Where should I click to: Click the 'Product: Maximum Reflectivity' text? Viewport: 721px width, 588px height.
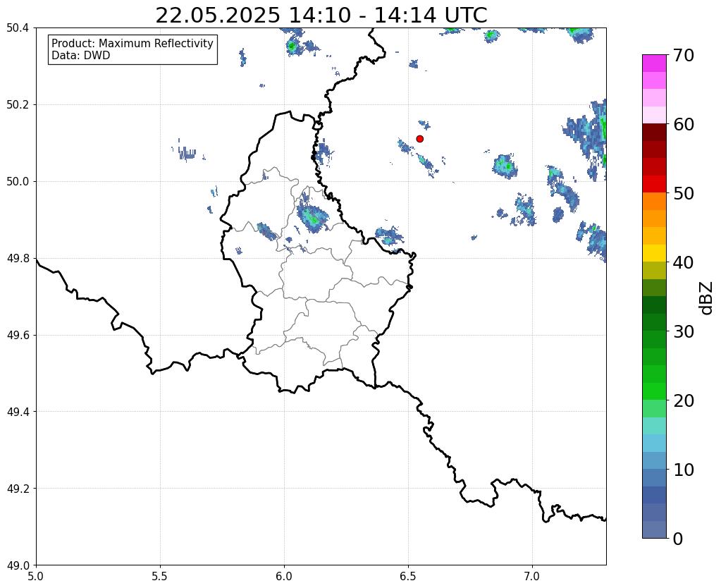[x=133, y=43]
